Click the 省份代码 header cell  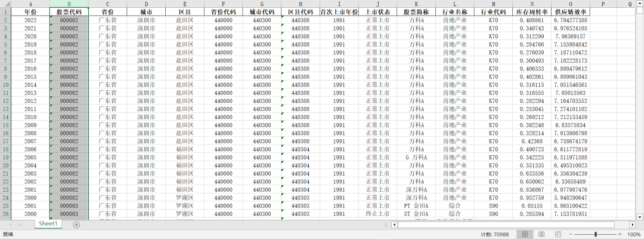click(x=224, y=12)
